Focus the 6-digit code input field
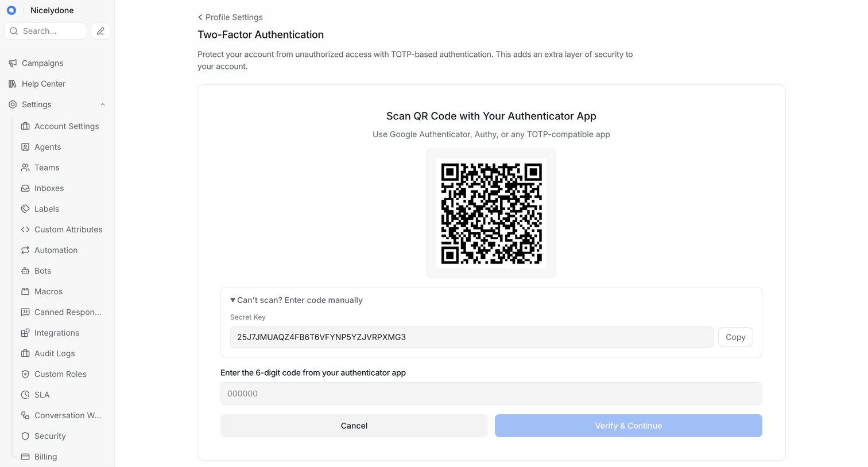The width and height of the screenshot is (868, 467). tap(491, 394)
